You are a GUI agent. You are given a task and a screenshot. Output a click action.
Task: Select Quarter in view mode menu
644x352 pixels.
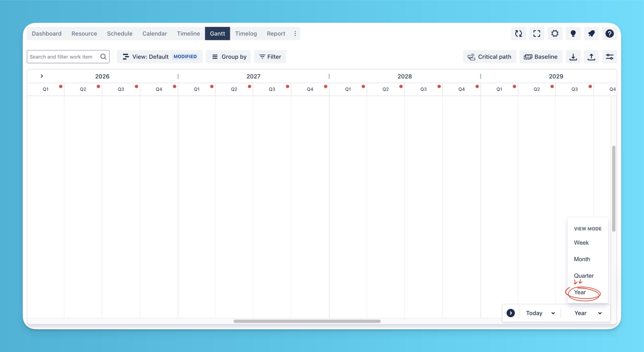pos(583,275)
